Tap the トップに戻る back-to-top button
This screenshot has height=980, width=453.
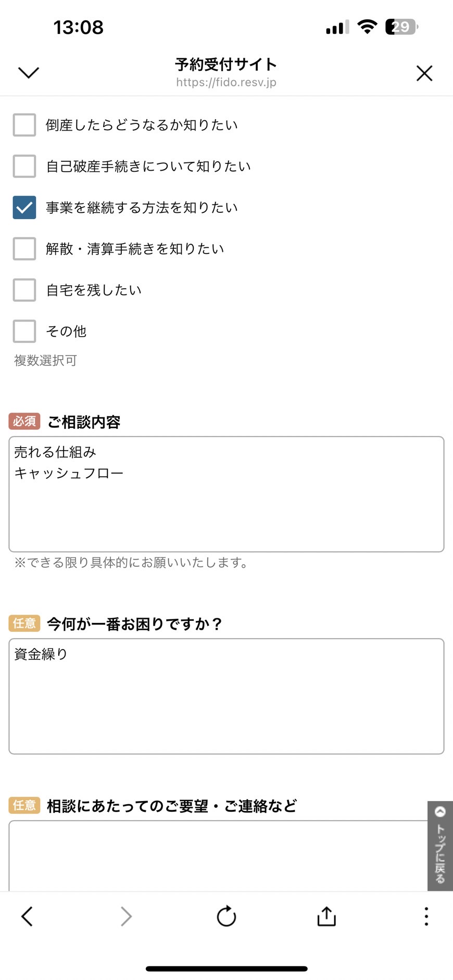tap(440, 846)
